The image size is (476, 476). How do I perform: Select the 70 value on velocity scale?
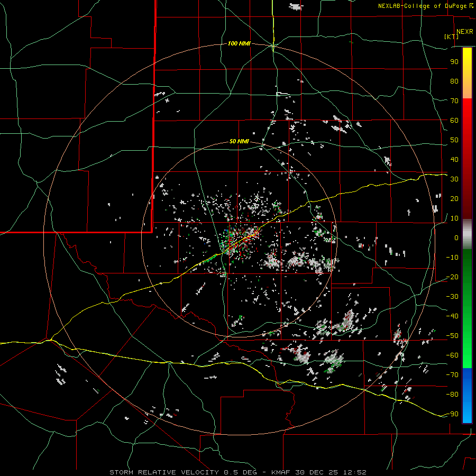pyautogui.click(x=454, y=101)
